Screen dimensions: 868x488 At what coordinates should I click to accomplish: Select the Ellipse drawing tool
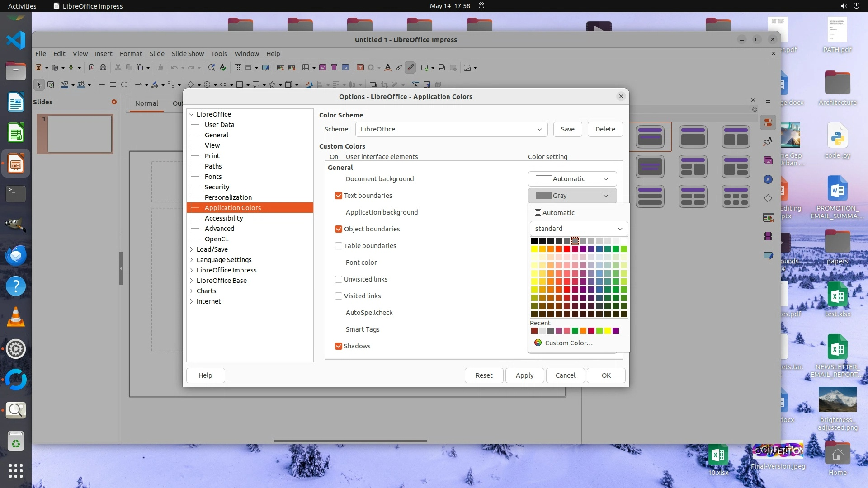click(x=124, y=84)
